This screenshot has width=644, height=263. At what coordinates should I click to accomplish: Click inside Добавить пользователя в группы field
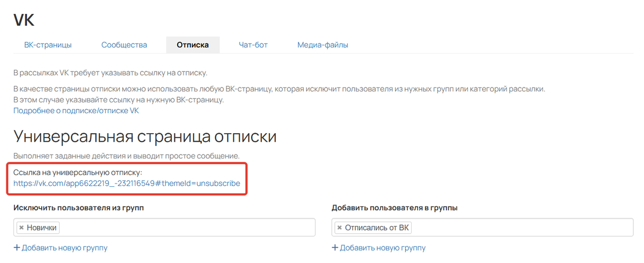click(x=482, y=228)
